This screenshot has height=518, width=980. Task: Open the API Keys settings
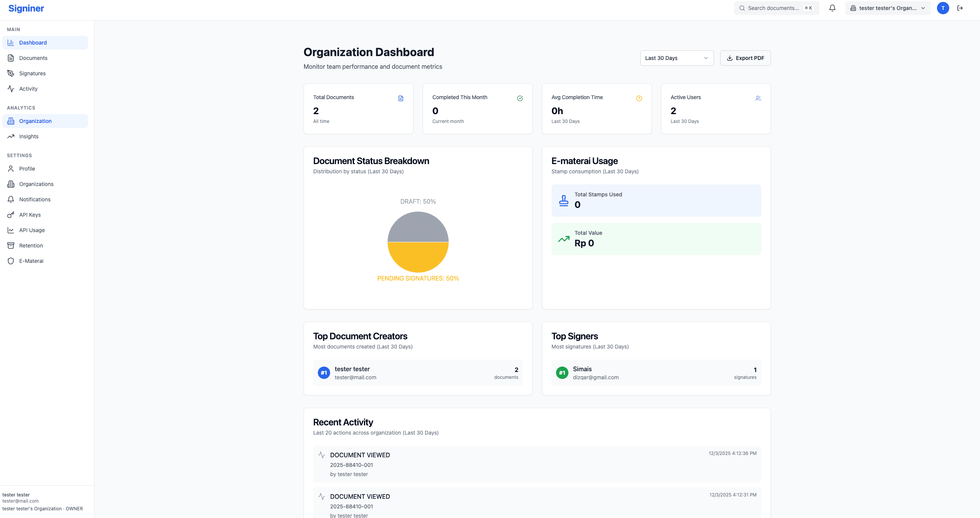pos(30,214)
